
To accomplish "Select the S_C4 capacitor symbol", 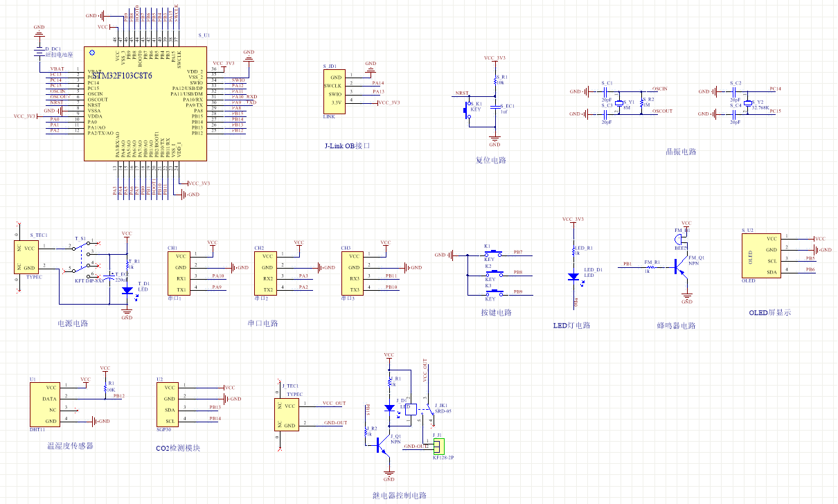I will 735,113.
